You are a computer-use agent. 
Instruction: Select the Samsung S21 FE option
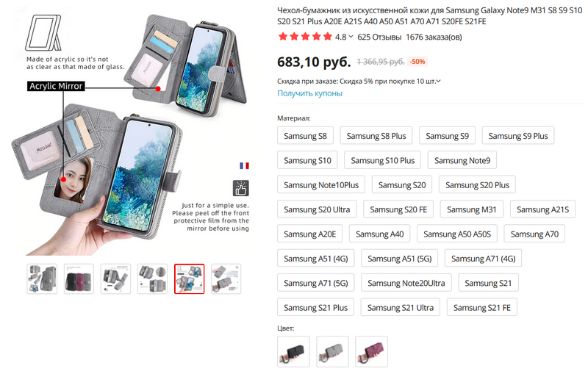(x=481, y=307)
